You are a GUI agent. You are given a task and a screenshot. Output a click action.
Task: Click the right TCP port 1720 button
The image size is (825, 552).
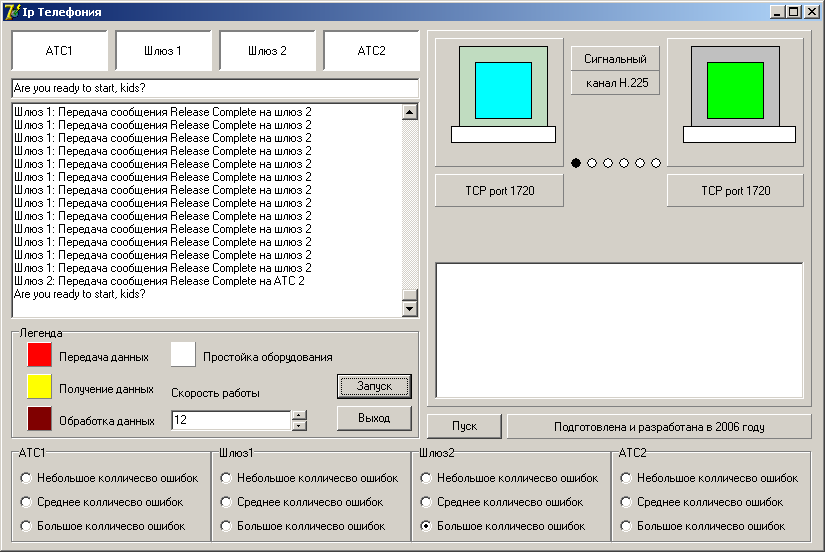click(x=736, y=190)
